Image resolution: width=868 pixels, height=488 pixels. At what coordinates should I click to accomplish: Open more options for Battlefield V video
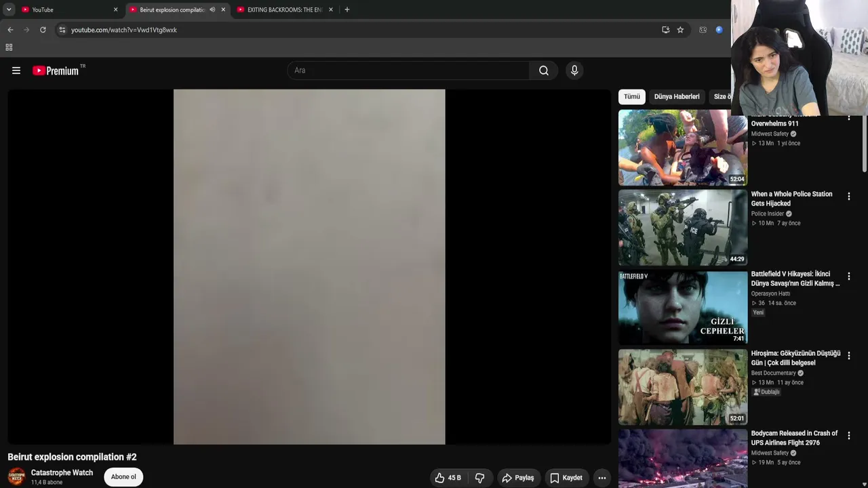click(x=848, y=277)
